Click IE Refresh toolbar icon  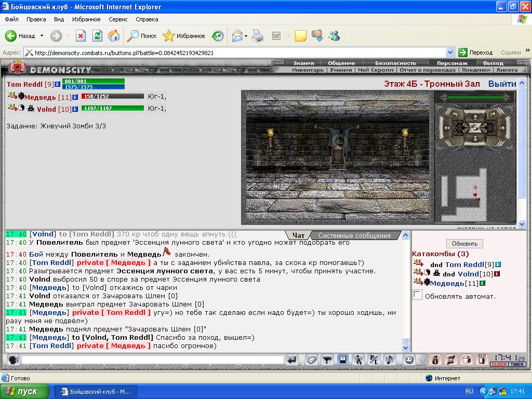(x=97, y=36)
